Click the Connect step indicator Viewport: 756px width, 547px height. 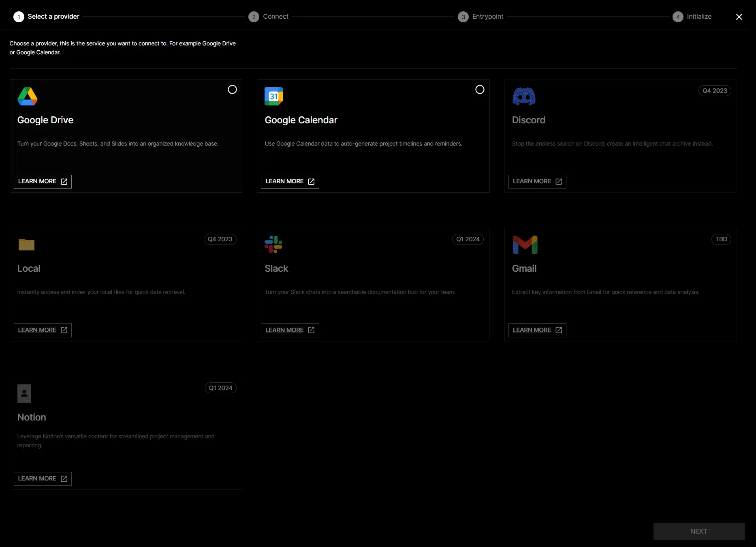coord(268,17)
